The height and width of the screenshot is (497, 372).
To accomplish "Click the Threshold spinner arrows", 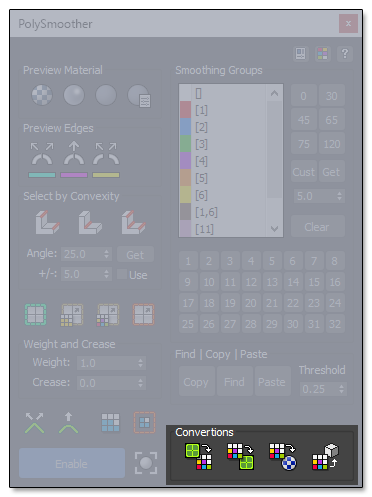I will tap(341, 389).
